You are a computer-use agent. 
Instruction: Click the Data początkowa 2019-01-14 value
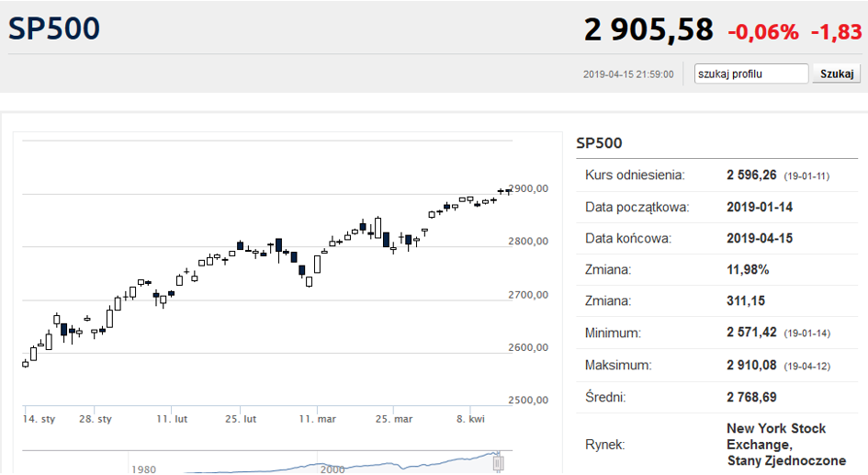tap(759, 207)
